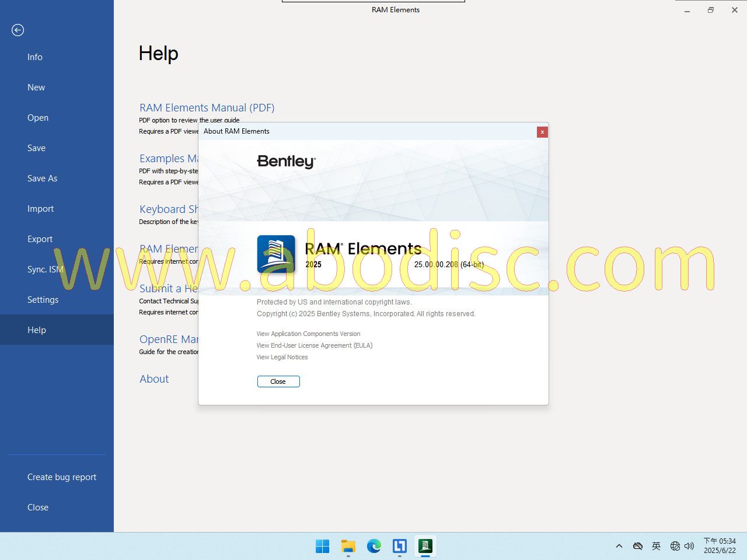The width and height of the screenshot is (747, 560).
Task: Minimize the RAM Elements window
Action: [x=687, y=10]
